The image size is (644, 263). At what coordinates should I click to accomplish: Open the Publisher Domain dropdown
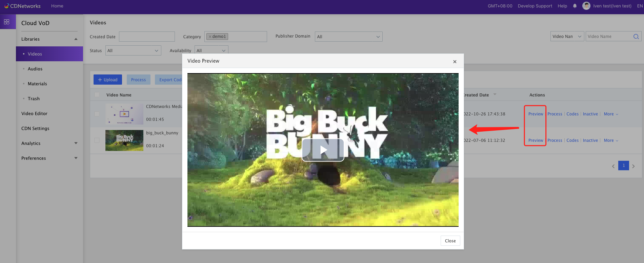[x=348, y=37]
